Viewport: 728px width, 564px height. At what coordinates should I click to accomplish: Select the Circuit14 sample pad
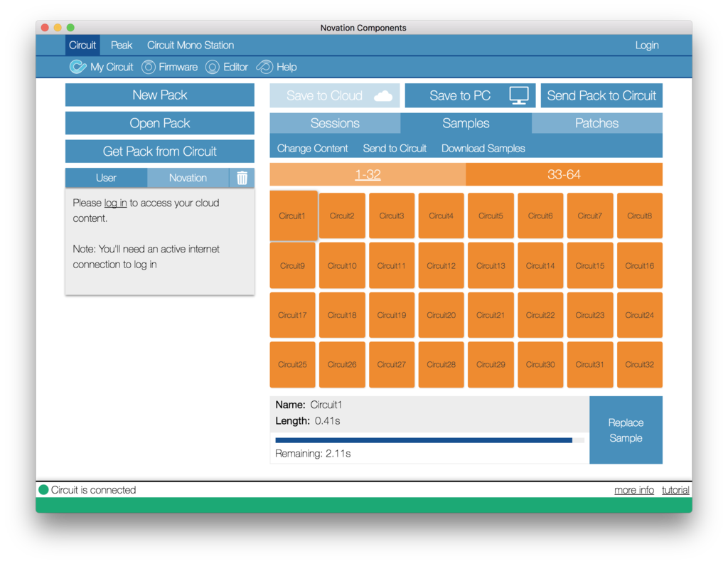pos(540,266)
